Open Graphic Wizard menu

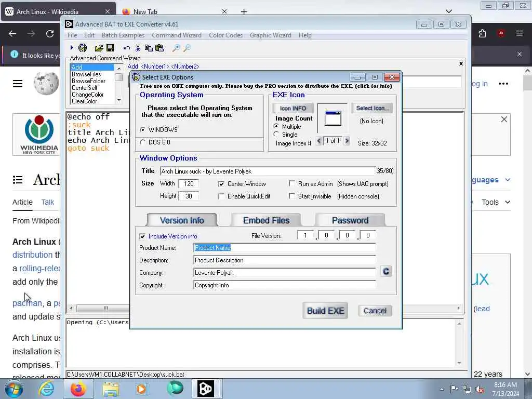(270, 35)
